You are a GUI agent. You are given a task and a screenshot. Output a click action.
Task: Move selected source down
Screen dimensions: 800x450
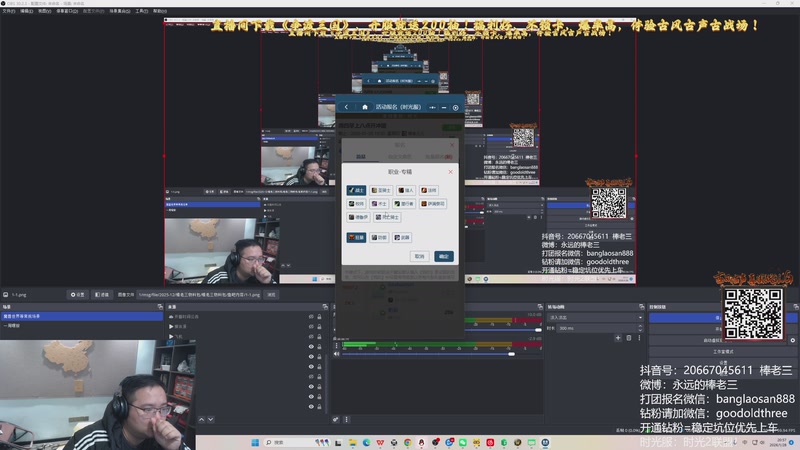(211, 419)
